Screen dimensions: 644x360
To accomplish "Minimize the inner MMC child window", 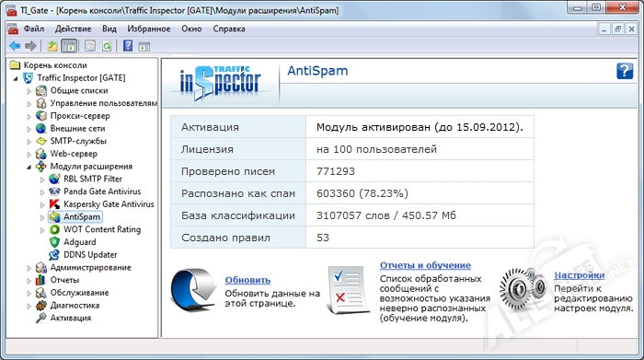I will (x=604, y=29).
